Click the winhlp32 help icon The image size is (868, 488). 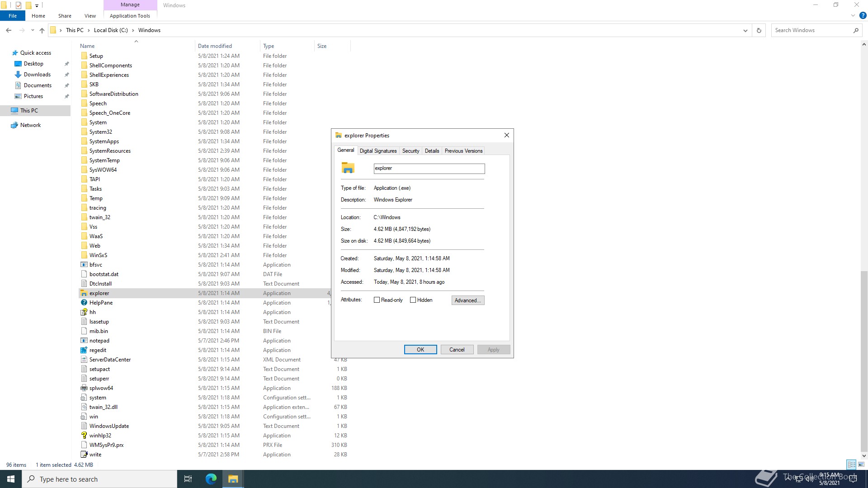(84, 436)
